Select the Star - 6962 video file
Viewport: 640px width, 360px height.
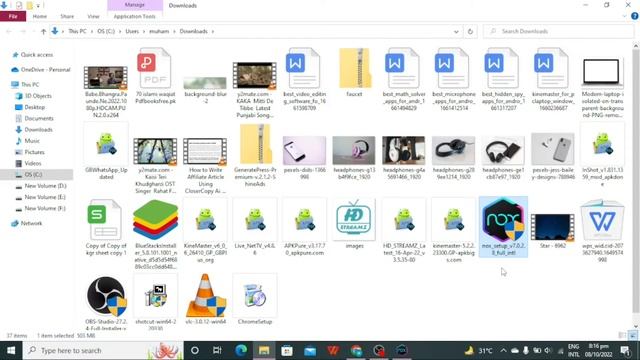(553, 231)
